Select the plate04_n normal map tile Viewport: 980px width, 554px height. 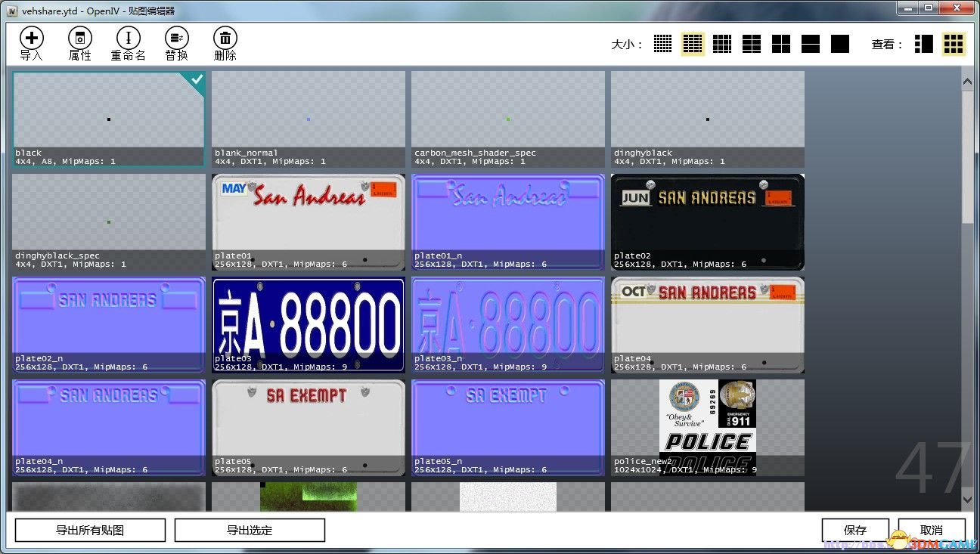pyautogui.click(x=109, y=428)
